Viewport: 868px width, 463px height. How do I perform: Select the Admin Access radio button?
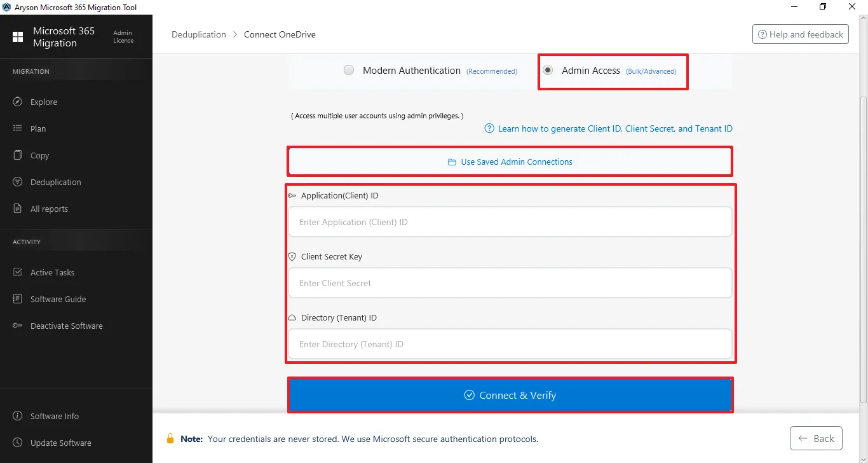(548, 71)
